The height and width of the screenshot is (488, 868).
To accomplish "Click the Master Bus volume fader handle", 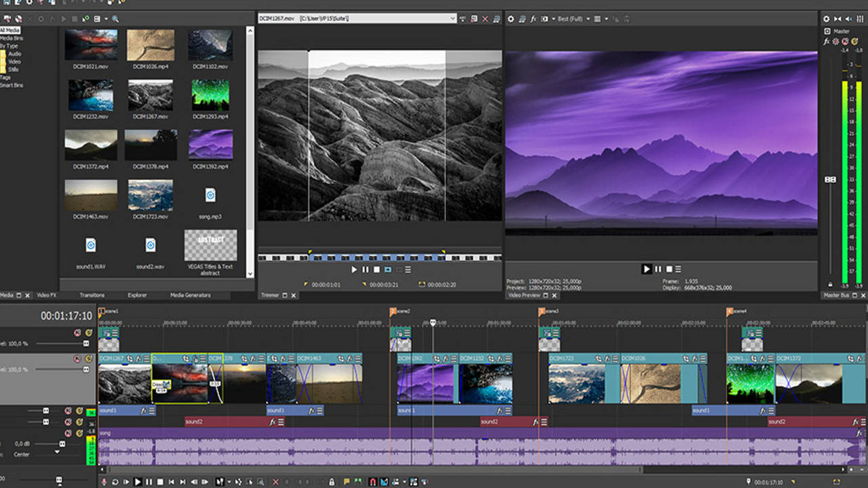I will coord(830,179).
